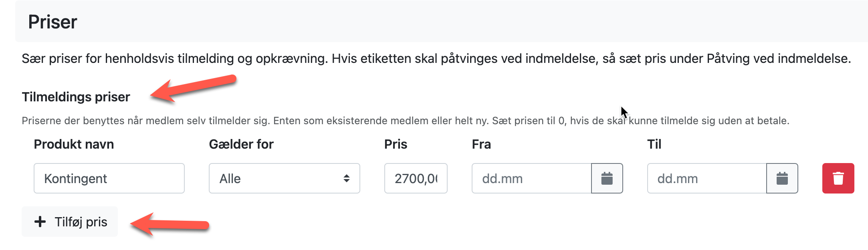Click the Priser section heading

52,22
